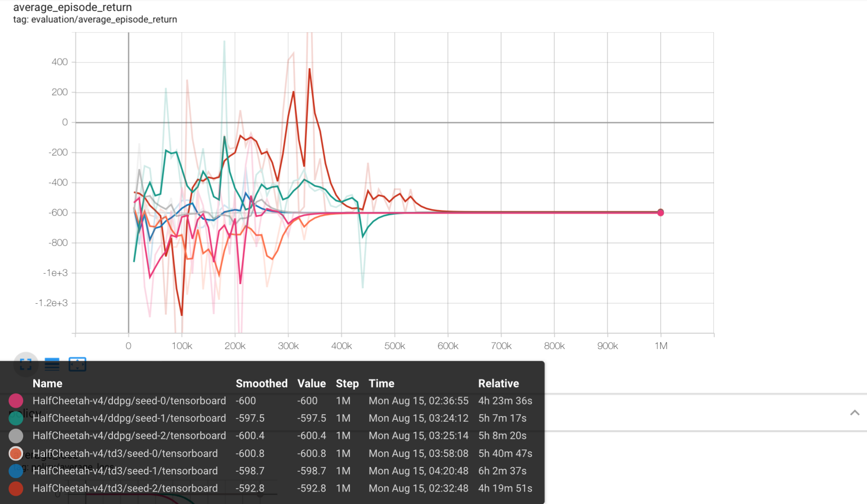
Task: Click the orange circle for td3 seed-0 run
Action: 15,453
